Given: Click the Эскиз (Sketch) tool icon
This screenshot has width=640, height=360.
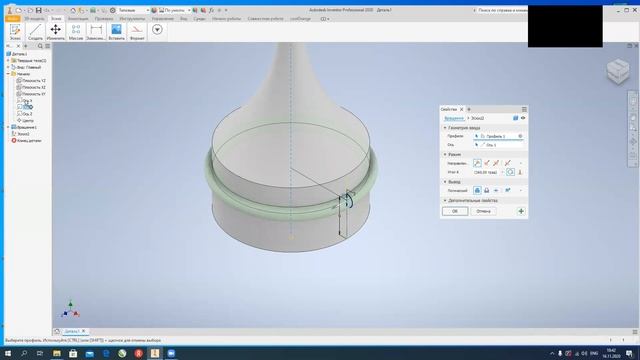Looking at the screenshot, I should tap(15, 31).
